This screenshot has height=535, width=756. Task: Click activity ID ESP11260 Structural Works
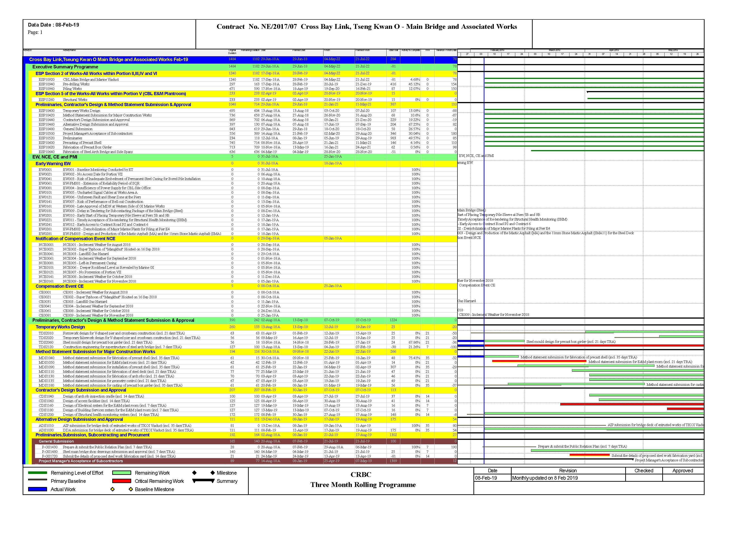click(x=46, y=100)
